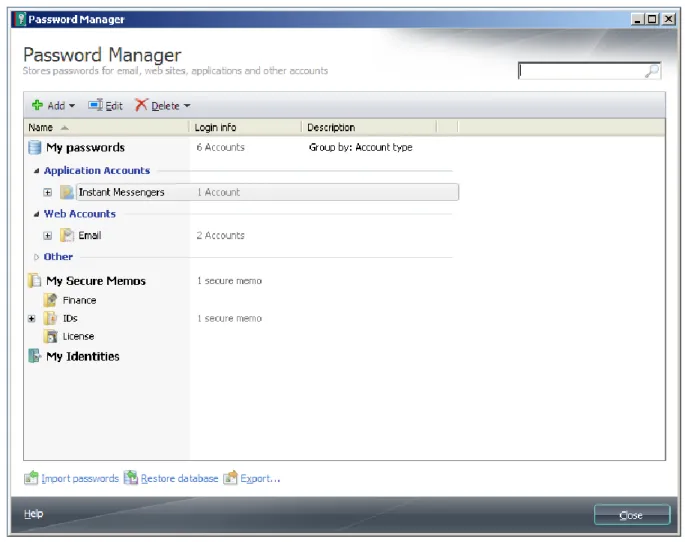Sort by the Name column header

pyautogui.click(x=106, y=127)
